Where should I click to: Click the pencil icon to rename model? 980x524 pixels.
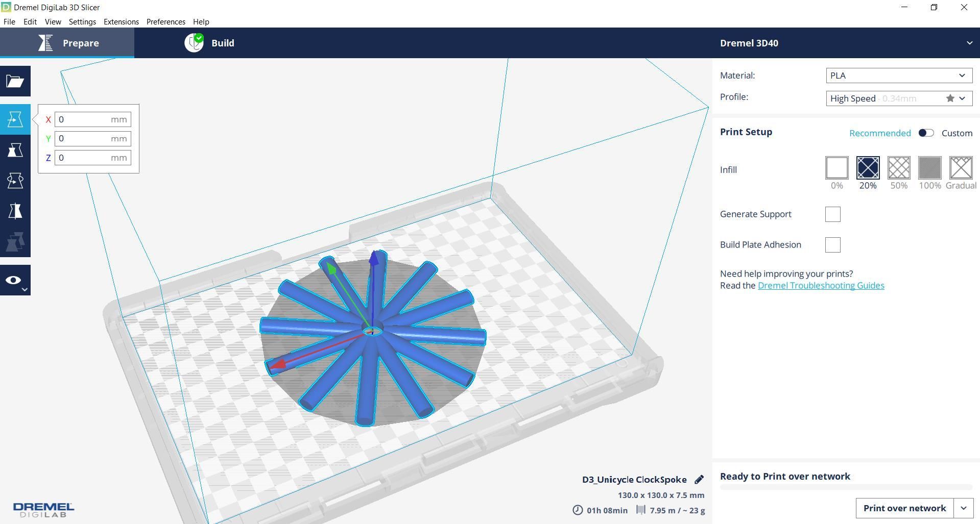[699, 480]
